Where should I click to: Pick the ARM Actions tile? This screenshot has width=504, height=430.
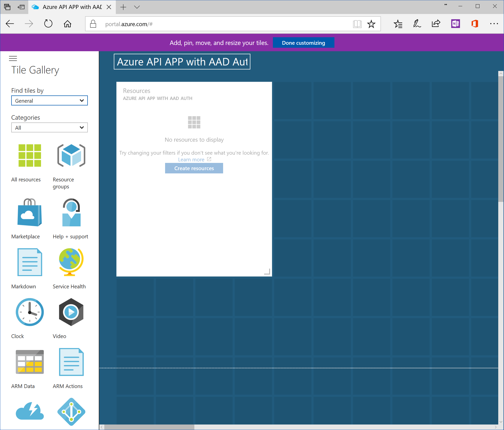click(71, 362)
